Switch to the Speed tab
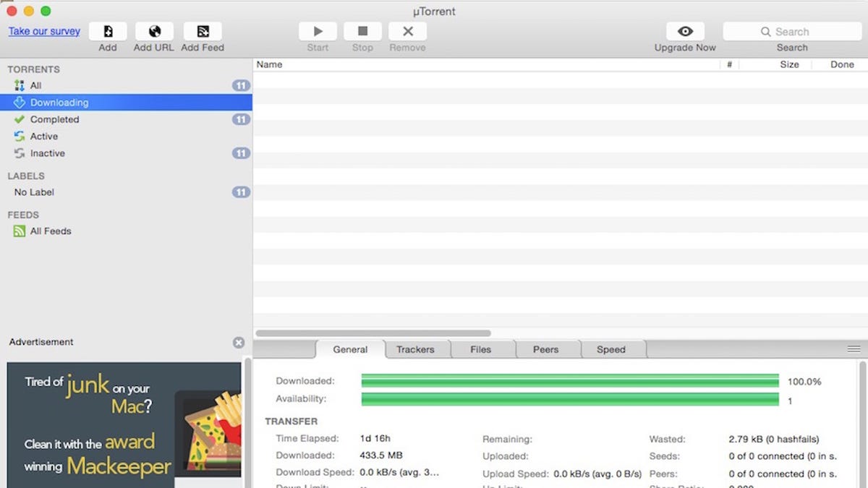 tap(610, 349)
